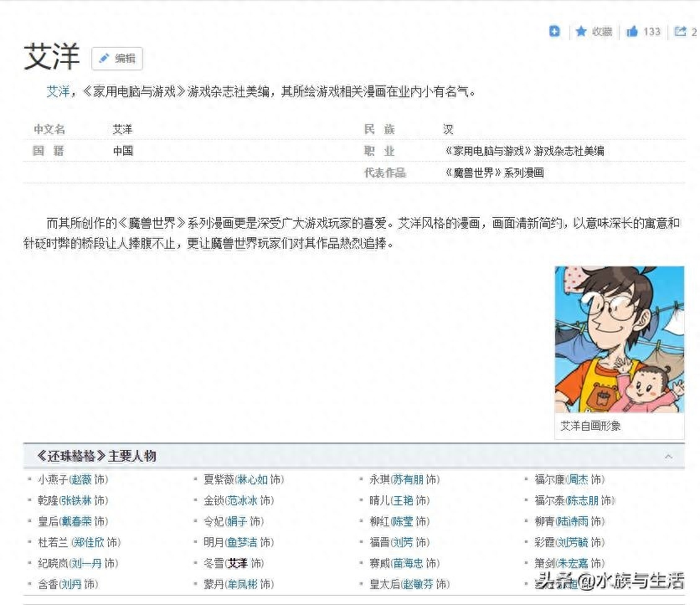Click the 民族 field label
Viewport: 700px width, 605px height.
(379, 130)
